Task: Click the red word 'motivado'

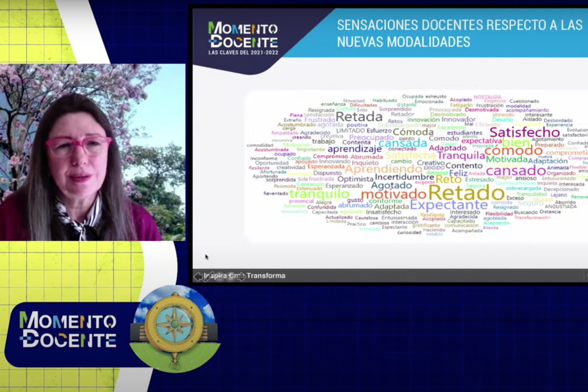Action: pos(394,194)
